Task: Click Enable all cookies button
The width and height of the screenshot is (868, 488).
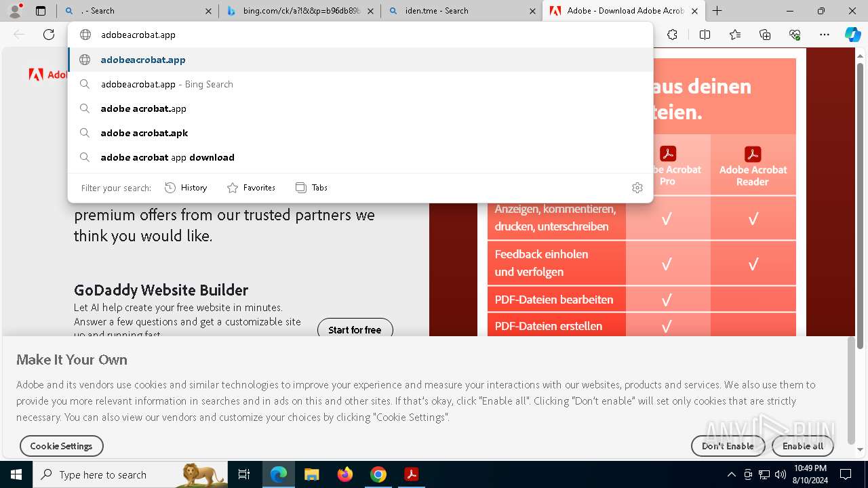Action: pos(803,446)
